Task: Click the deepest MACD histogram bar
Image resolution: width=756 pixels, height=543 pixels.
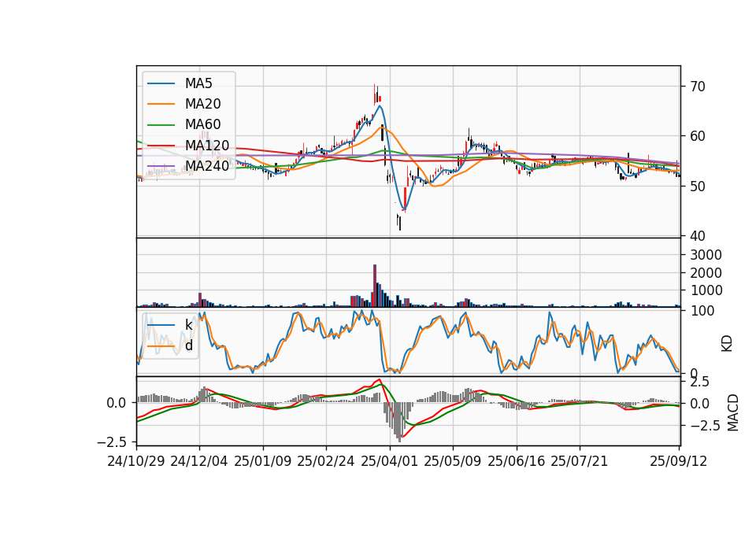Action: tap(399, 422)
